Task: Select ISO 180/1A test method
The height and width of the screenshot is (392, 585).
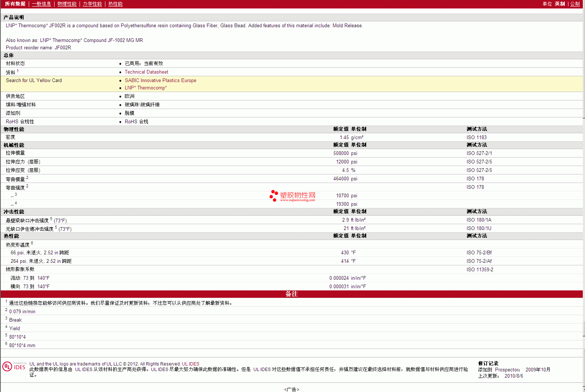Action: [x=479, y=220]
